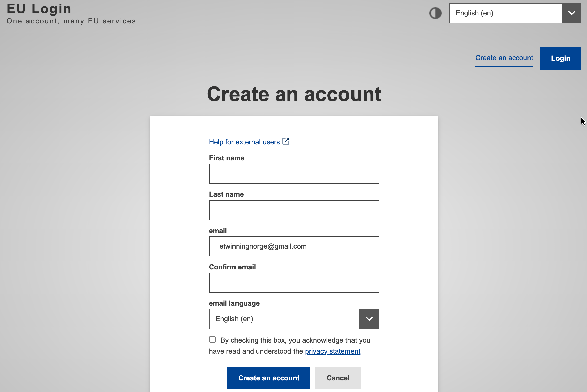The height and width of the screenshot is (392, 587).
Task: Toggle the high contrast mode icon
Action: pyautogui.click(x=435, y=13)
